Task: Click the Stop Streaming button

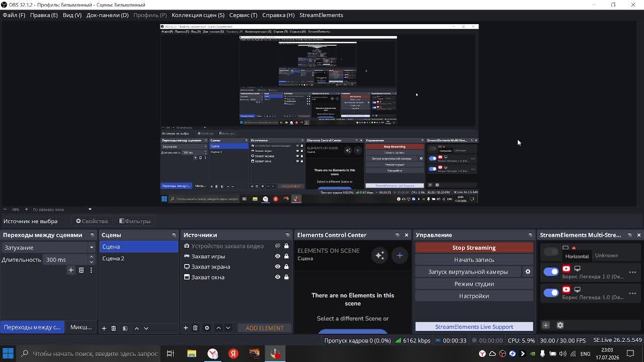Action: (x=474, y=247)
